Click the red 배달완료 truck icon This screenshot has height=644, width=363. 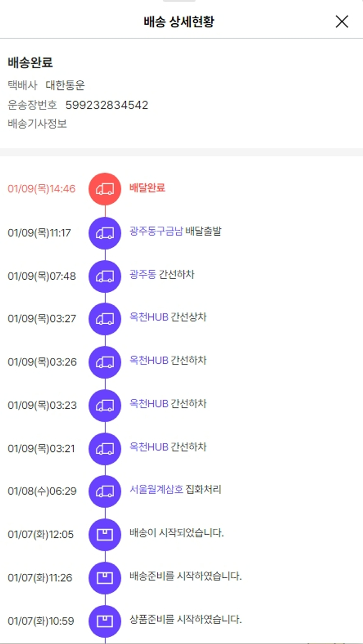pos(105,189)
